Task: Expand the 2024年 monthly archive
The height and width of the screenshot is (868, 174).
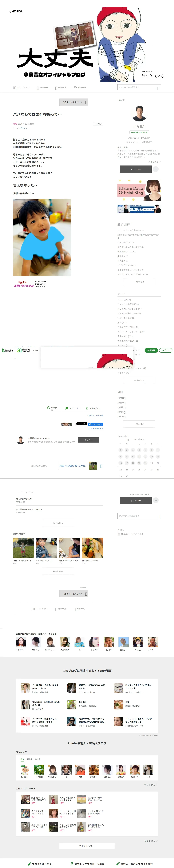Action: (121, 398)
